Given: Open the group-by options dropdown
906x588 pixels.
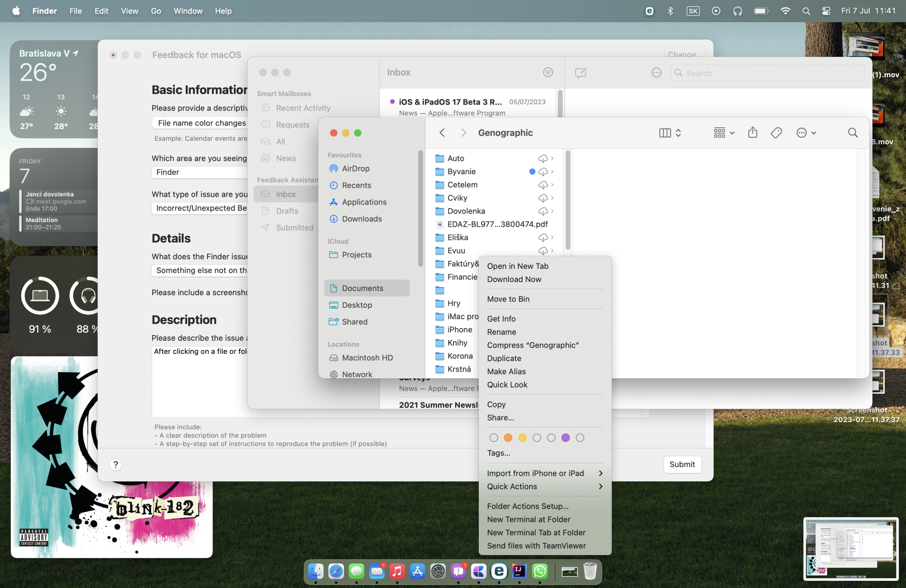Looking at the screenshot, I should tap(724, 133).
